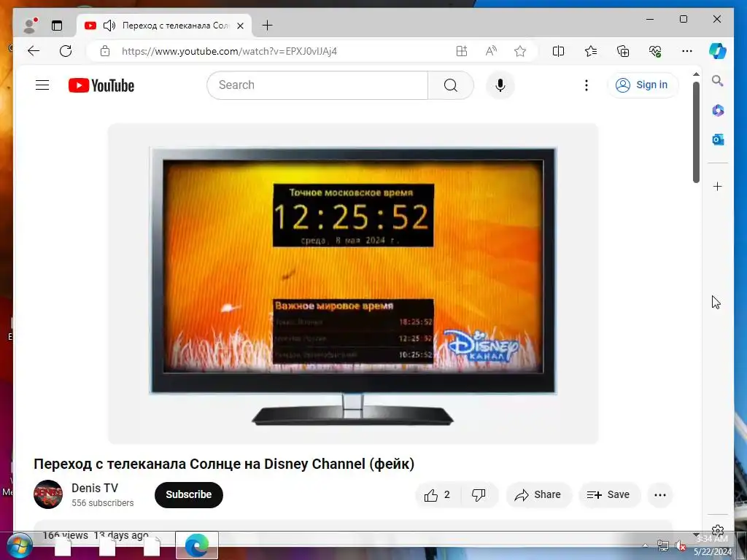This screenshot has width=747, height=560.
Task: Open the Edge profile icon
Action: [x=31, y=26]
